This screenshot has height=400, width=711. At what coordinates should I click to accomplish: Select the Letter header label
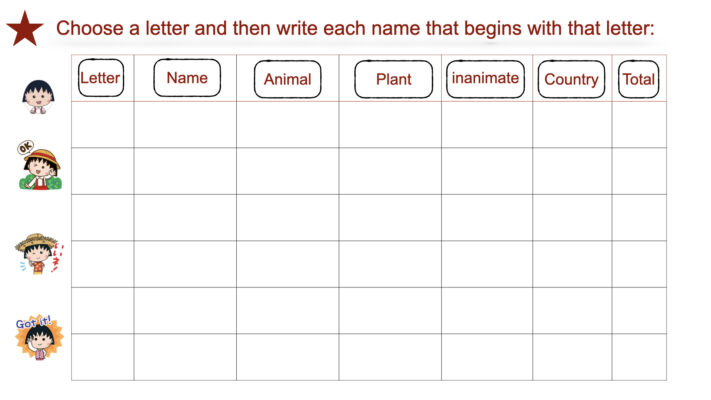tap(100, 78)
